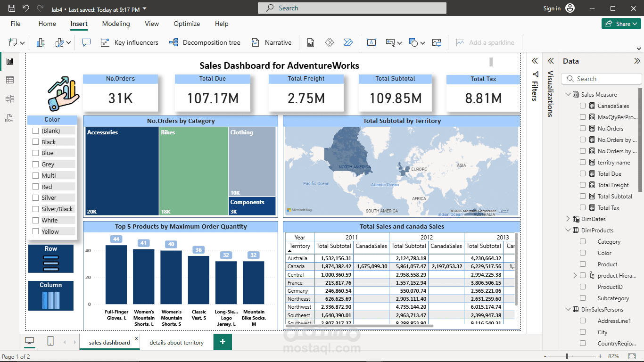This screenshot has width=644, height=362.
Task: Check the Silver/Black color in slicer
Action: pyautogui.click(x=35, y=209)
